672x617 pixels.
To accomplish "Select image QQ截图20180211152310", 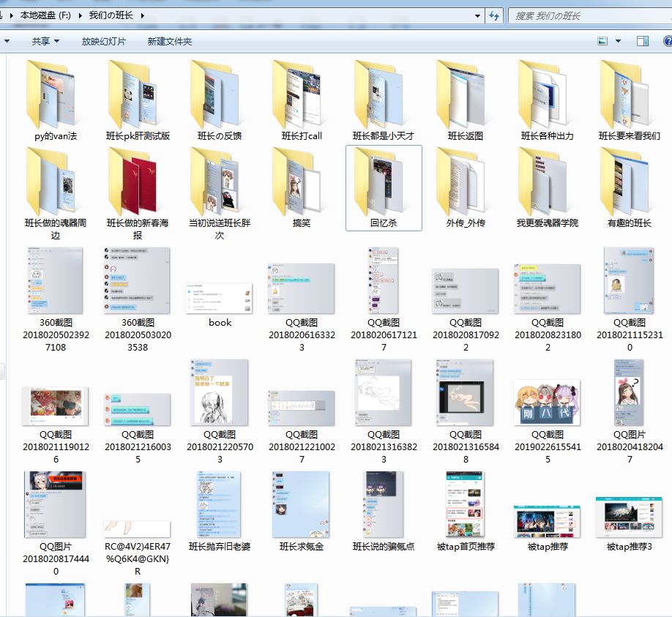I will click(x=629, y=299).
